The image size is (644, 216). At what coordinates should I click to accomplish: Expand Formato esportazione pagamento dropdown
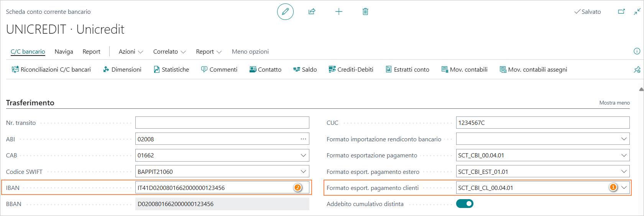[x=624, y=155]
